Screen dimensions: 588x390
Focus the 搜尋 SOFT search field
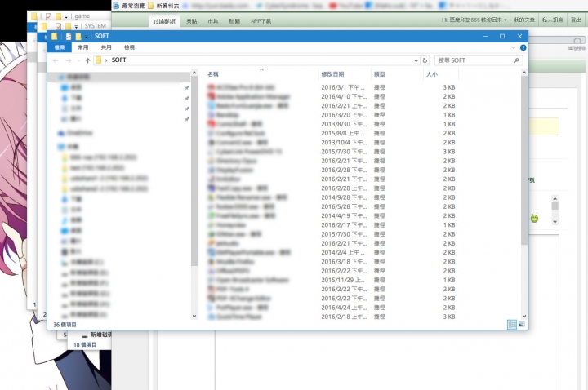(473, 60)
